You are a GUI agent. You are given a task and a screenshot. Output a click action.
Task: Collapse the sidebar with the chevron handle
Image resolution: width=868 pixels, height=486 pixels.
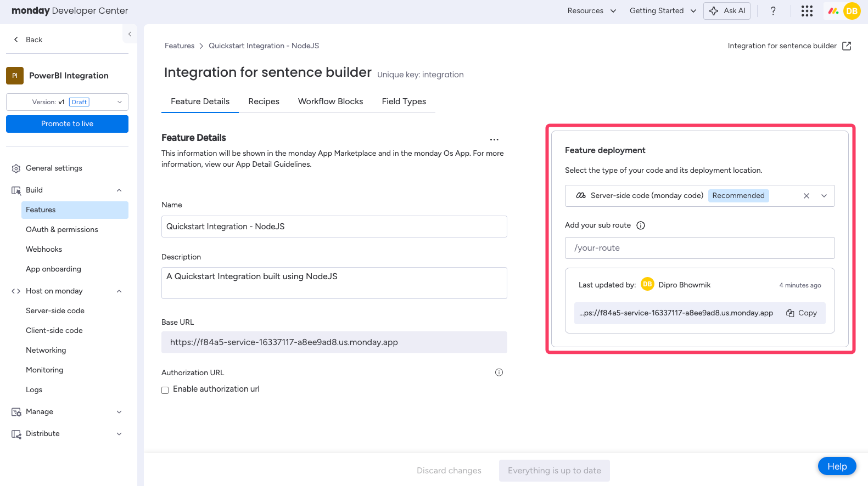coord(130,34)
